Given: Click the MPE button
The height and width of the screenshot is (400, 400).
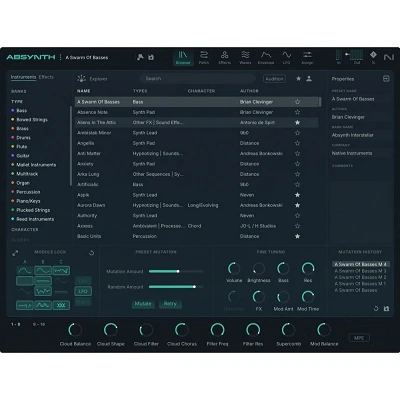Looking at the screenshot, I should 359,338.
